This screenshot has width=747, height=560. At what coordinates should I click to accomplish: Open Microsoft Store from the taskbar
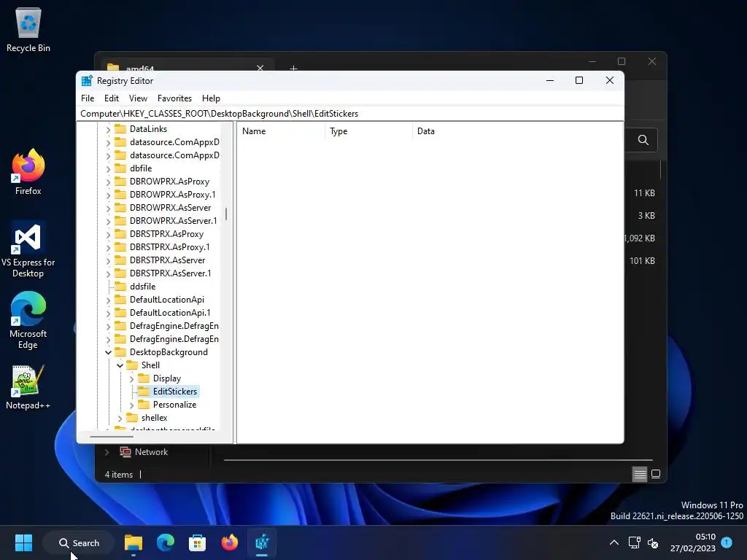197,542
